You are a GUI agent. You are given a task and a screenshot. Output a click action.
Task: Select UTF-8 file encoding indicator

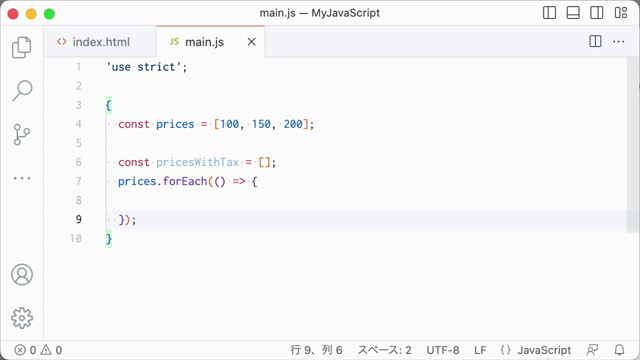coord(442,350)
